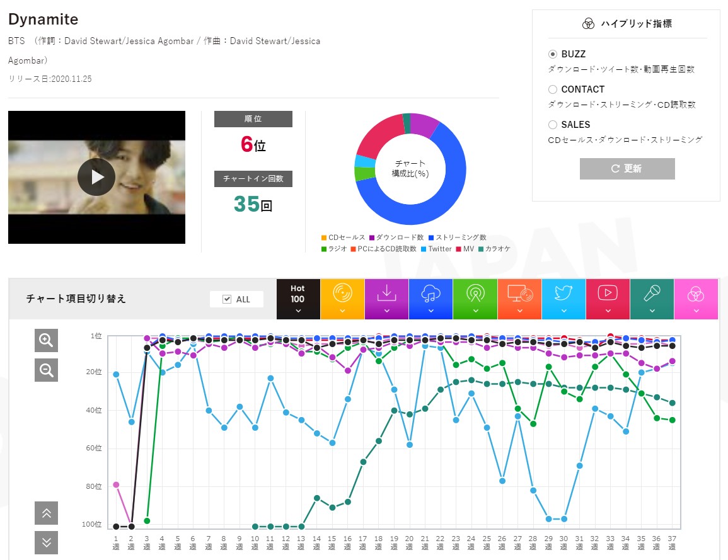Viewport: 728px width, 560px height.
Task: Click the PCによるCD読取数 legend label
Action: 387,249
